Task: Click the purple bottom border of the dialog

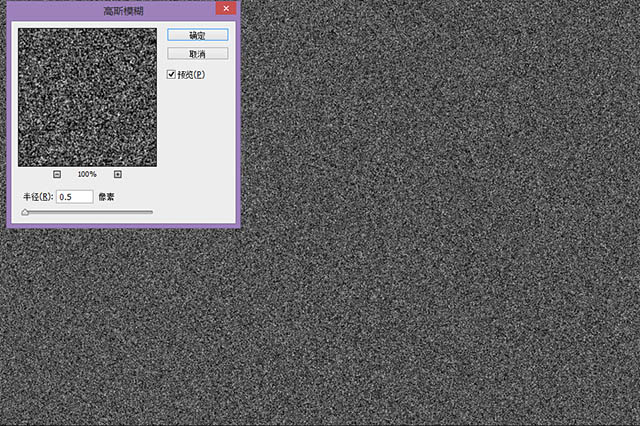Action: click(122, 226)
